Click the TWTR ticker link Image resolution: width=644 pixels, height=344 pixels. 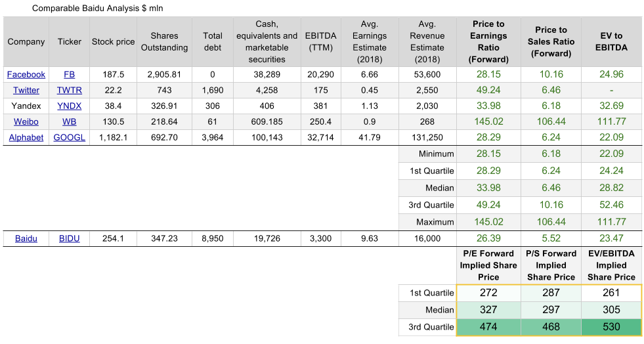69,90
